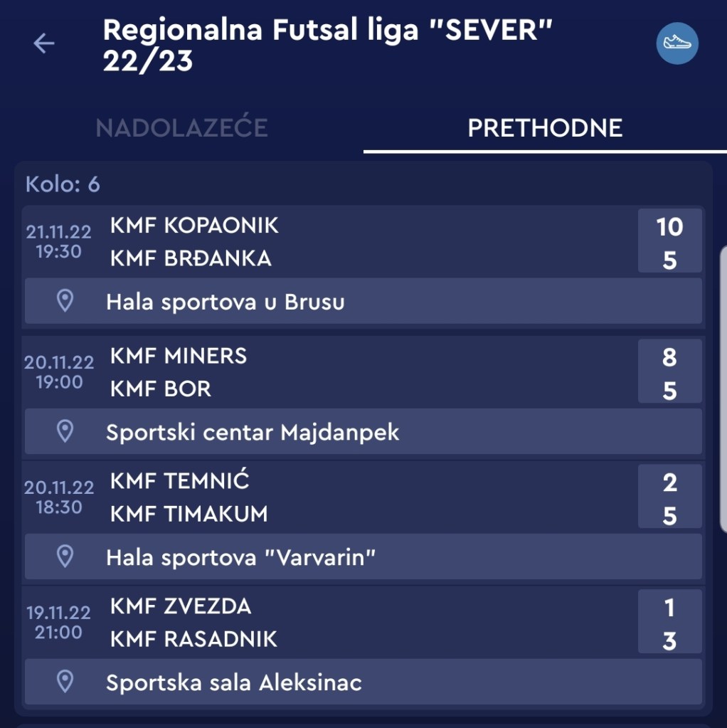
Task: Tap the back arrow icon
Action: [x=44, y=43]
